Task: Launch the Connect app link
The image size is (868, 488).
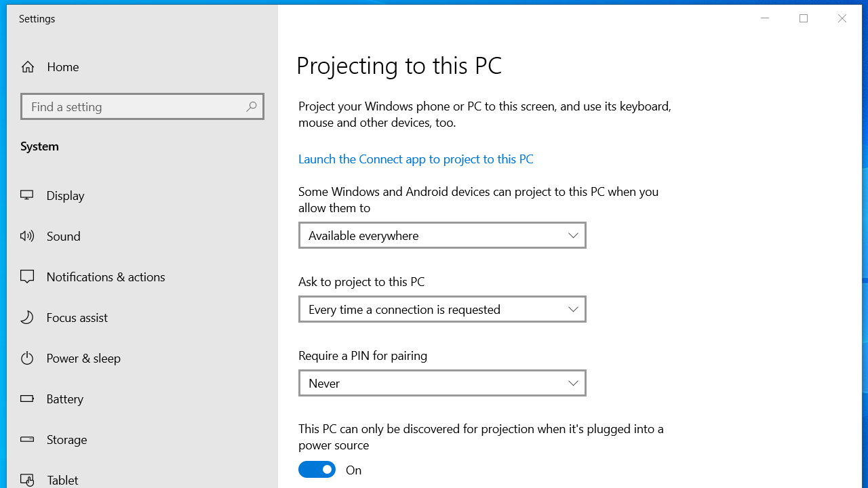Action: (x=416, y=159)
